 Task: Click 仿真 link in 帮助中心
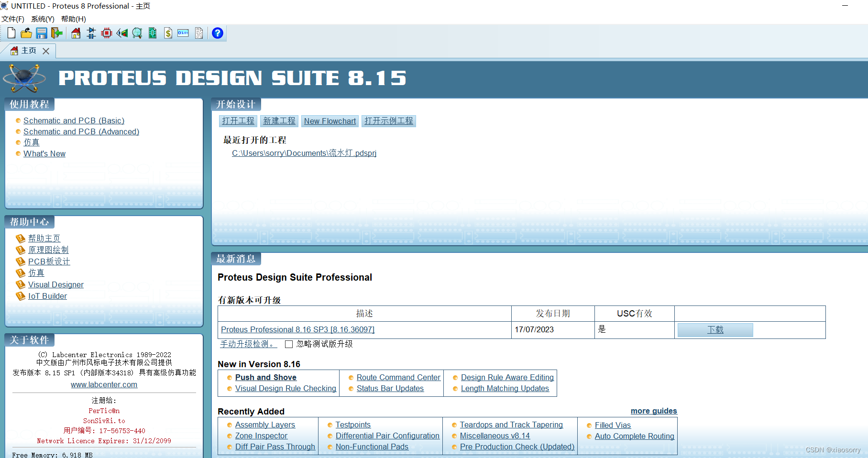(x=36, y=273)
